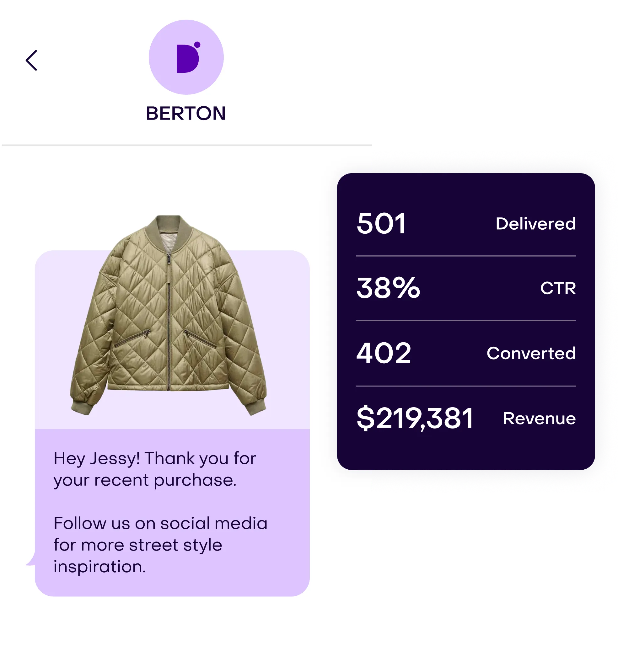The height and width of the screenshot is (672, 618).
Task: Click the 402 converted count
Action: (x=384, y=353)
